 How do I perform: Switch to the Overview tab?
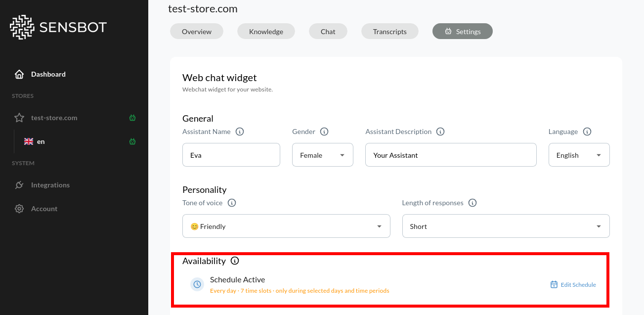(x=196, y=31)
